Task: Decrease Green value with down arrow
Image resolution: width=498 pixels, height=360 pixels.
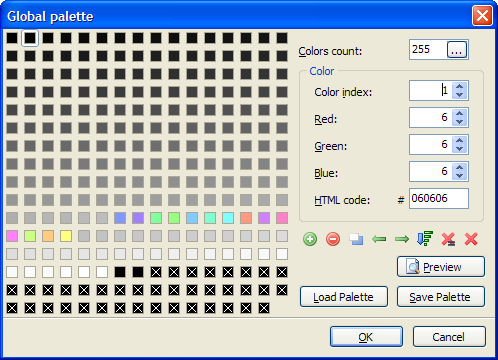Action: pyautogui.click(x=460, y=149)
